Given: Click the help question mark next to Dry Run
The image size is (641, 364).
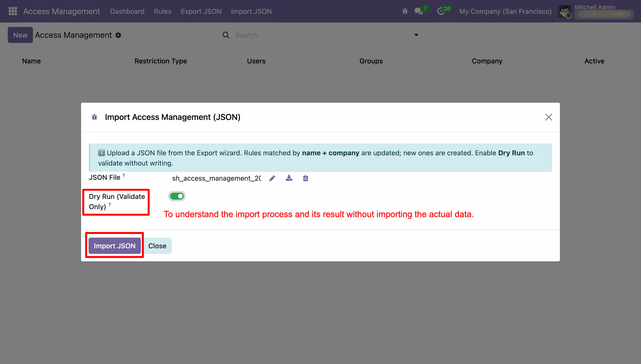Looking at the screenshot, I should 110,205.
